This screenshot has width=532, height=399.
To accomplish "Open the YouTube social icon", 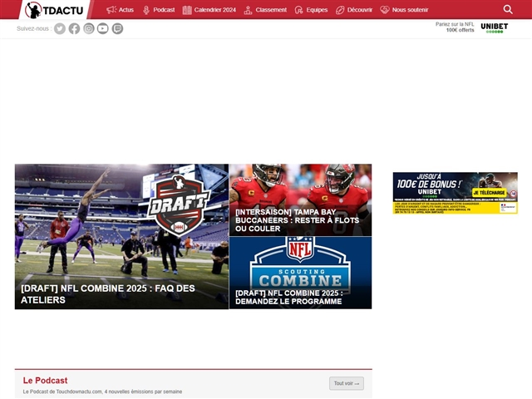I will 103,29.
